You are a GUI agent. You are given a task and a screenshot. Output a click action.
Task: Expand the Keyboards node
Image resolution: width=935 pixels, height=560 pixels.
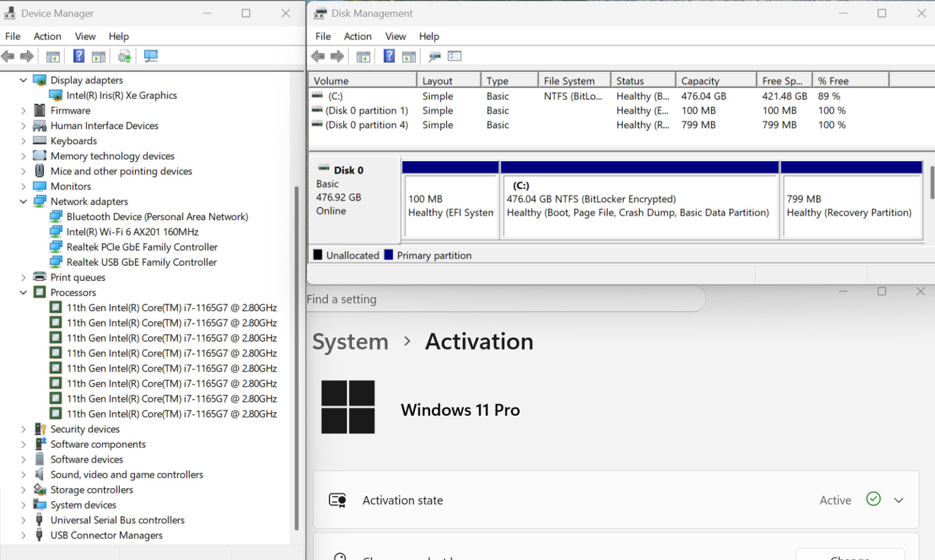click(23, 141)
